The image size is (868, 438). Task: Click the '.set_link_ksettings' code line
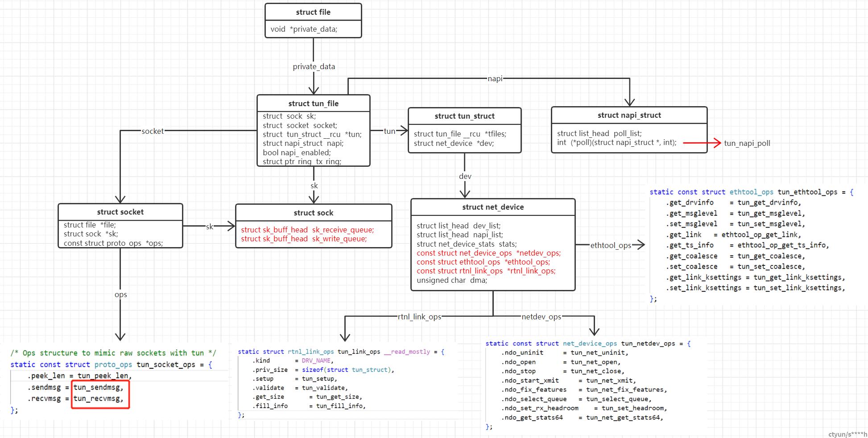pos(756,288)
